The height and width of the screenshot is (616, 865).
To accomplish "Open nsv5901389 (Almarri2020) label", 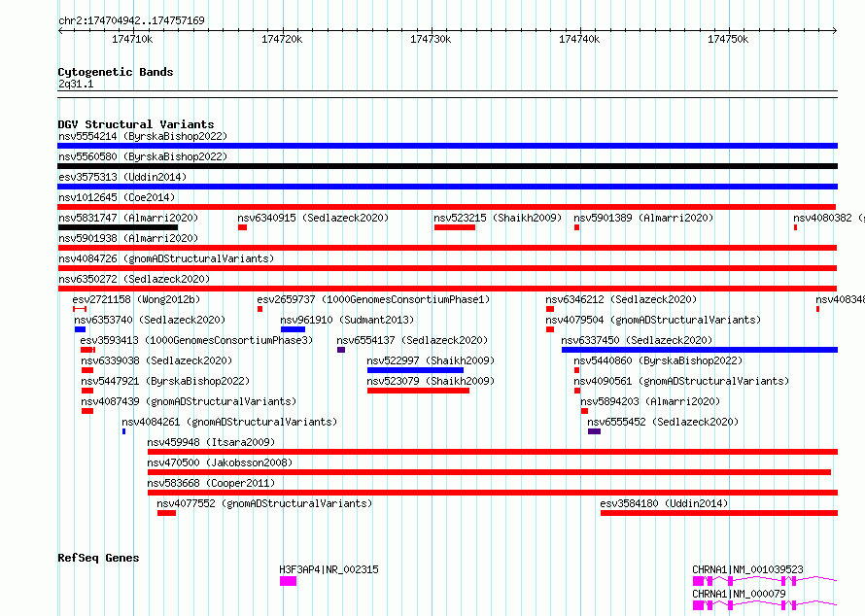I will point(643,218).
